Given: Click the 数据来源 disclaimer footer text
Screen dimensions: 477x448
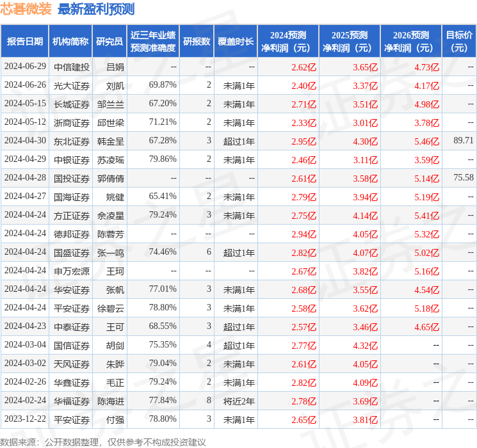Looking at the screenshot, I should [x=103, y=442].
